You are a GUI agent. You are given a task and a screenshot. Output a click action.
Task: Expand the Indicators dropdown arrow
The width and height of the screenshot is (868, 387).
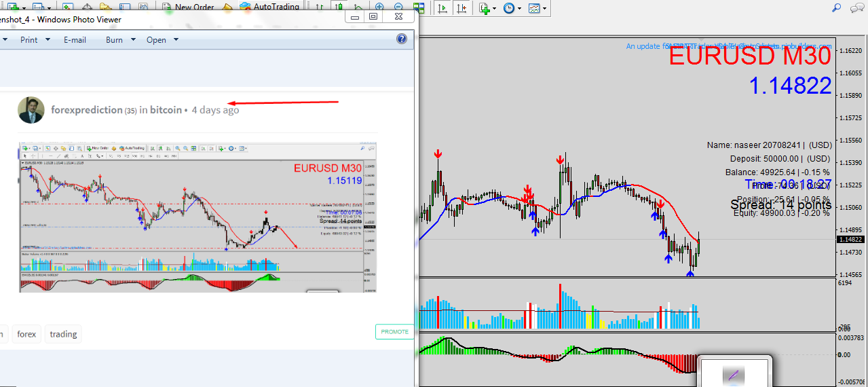click(494, 8)
